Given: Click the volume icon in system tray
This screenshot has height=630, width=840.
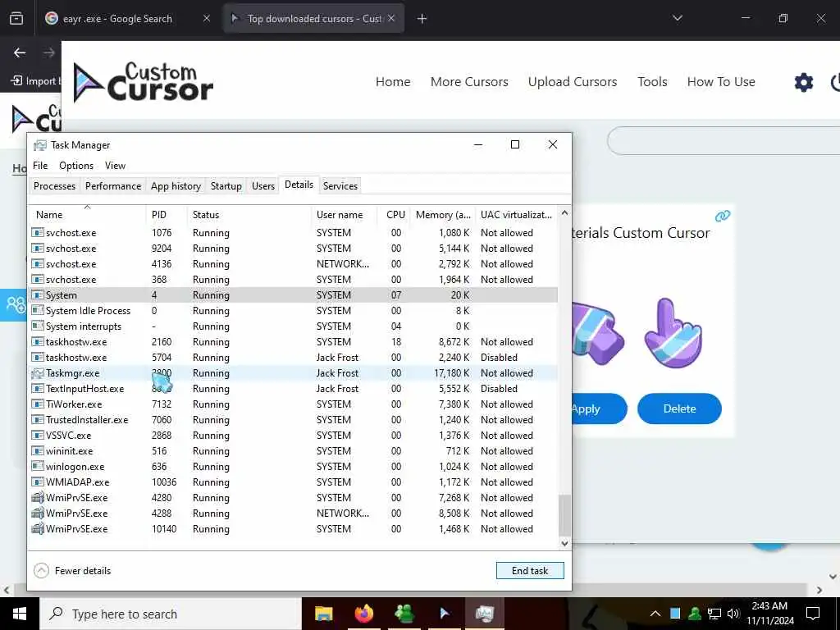Looking at the screenshot, I should point(733,614).
